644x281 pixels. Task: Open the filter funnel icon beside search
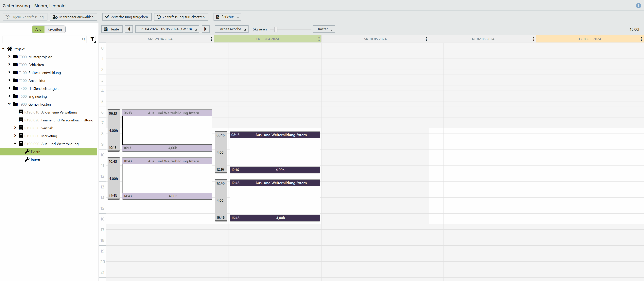click(x=93, y=39)
